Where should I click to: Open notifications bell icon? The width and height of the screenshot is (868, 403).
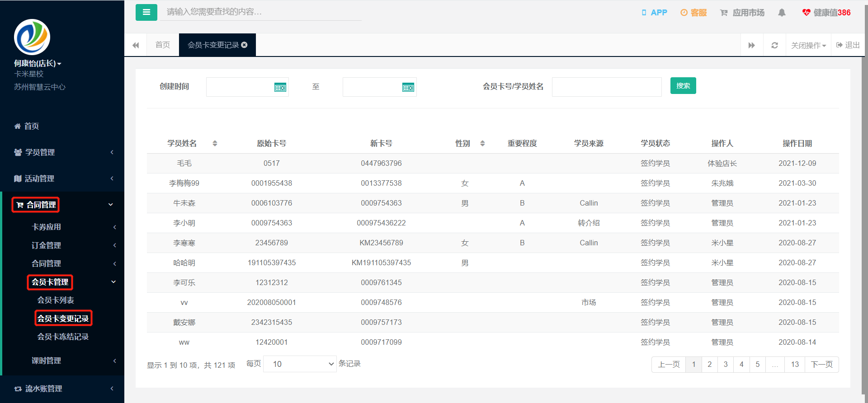[782, 13]
